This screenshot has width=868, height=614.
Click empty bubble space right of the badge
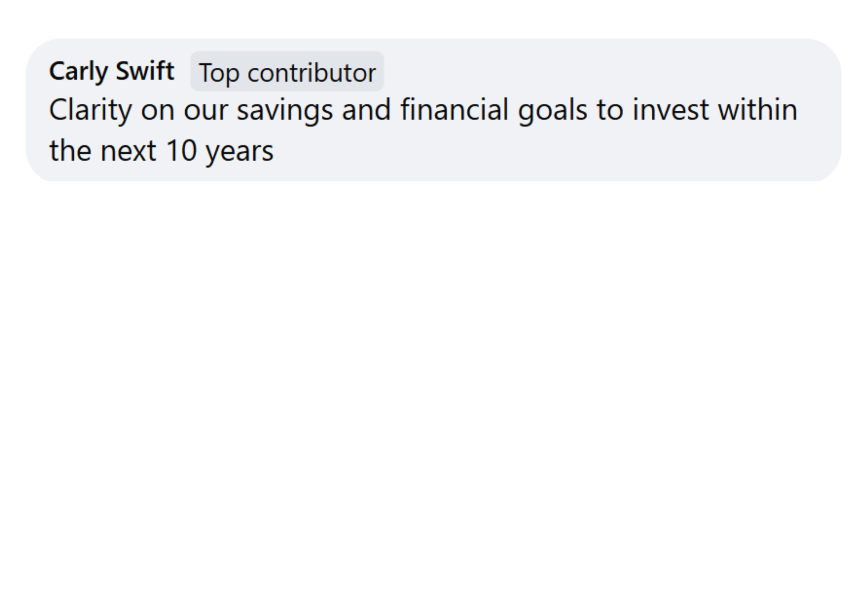tap(608, 72)
